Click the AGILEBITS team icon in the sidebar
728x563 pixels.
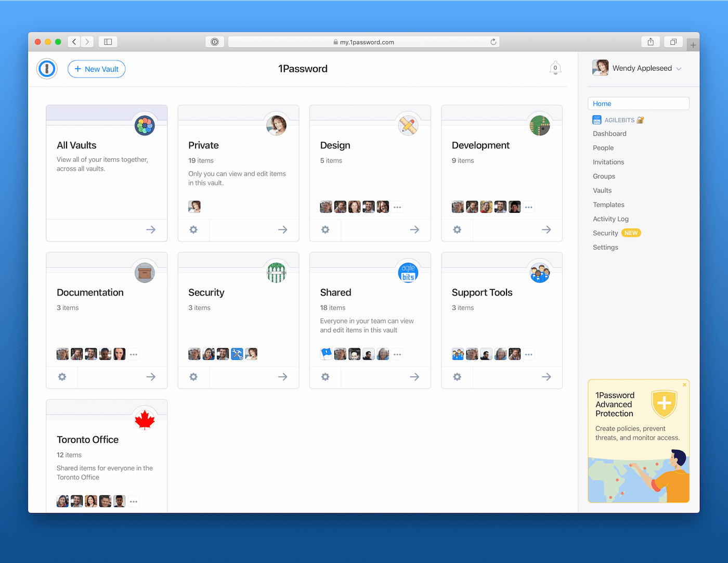tap(597, 120)
